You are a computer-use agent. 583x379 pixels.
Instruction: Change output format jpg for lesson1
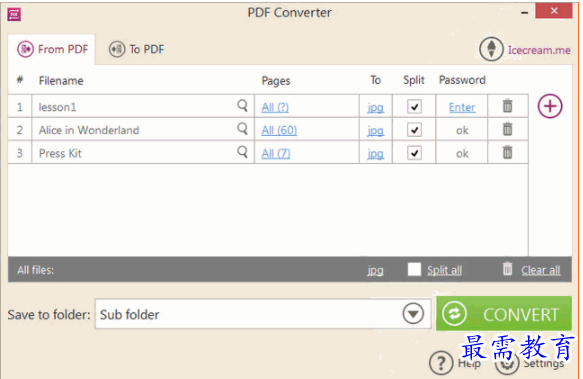(376, 108)
